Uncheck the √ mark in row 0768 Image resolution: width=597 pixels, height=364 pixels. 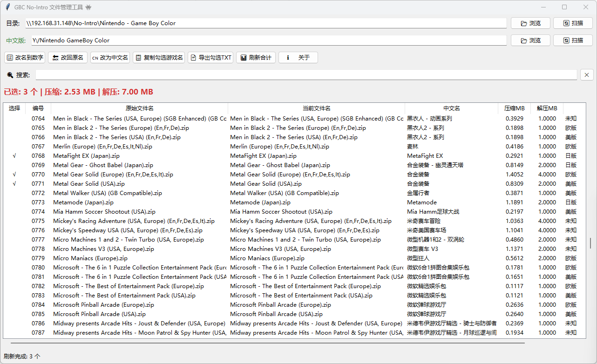click(x=14, y=156)
